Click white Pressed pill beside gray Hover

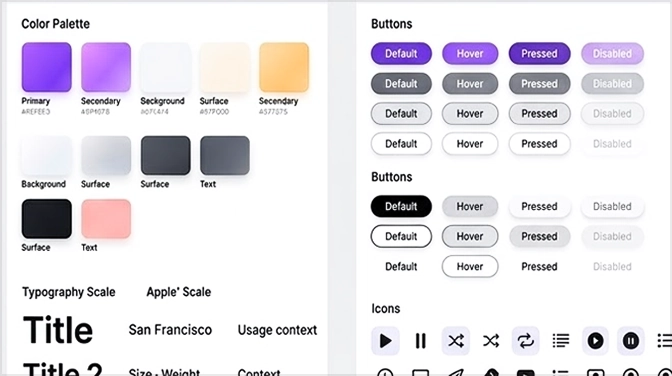click(x=540, y=206)
